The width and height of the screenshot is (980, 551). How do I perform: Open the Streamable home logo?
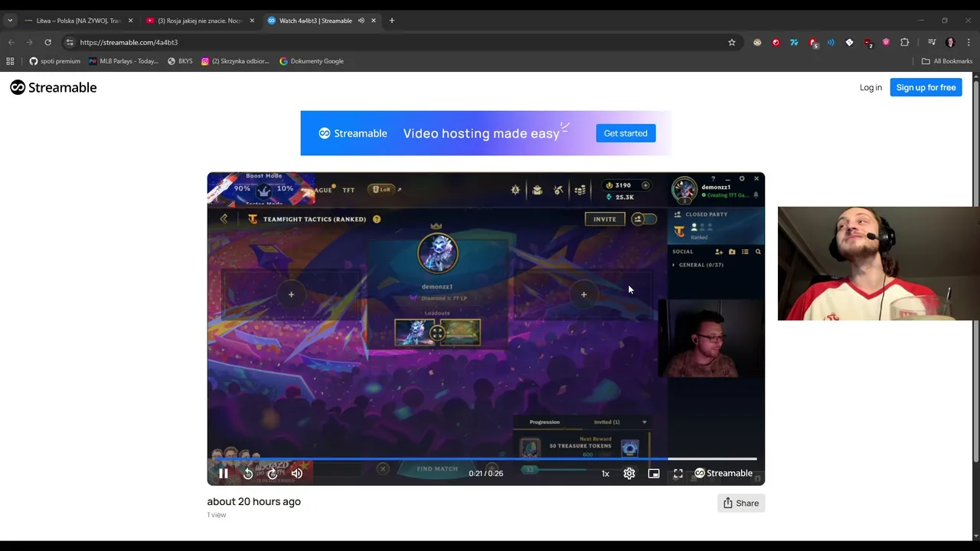click(x=54, y=87)
